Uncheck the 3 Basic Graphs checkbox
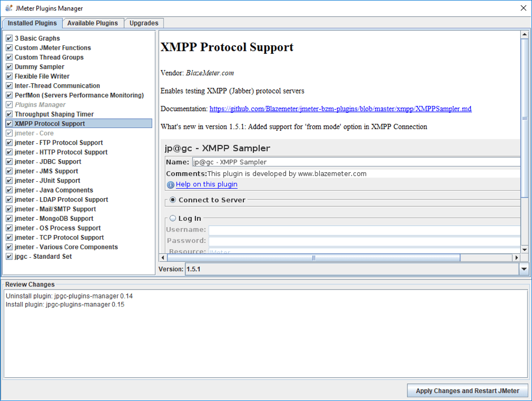The width and height of the screenshot is (532, 401). tap(9, 39)
